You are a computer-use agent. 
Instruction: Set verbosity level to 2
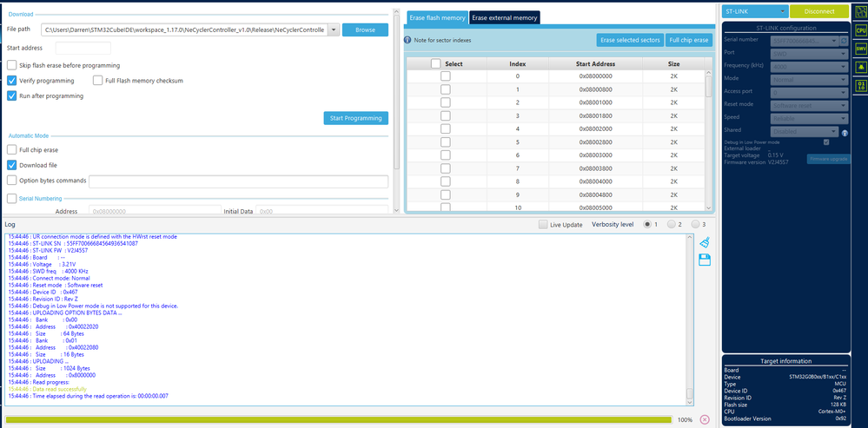(x=671, y=225)
